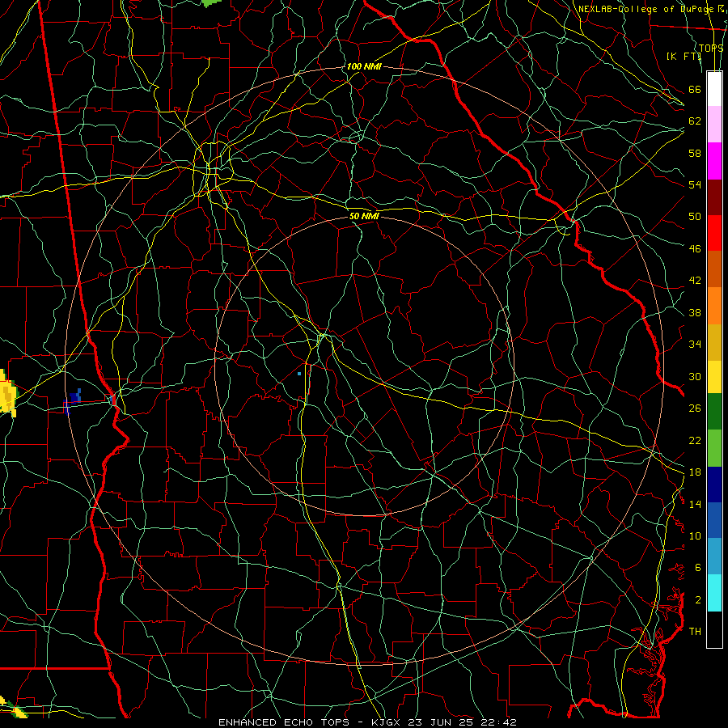The image size is (728, 728).
Task: Select the black TH block at legend bottom
Action: coord(714,629)
